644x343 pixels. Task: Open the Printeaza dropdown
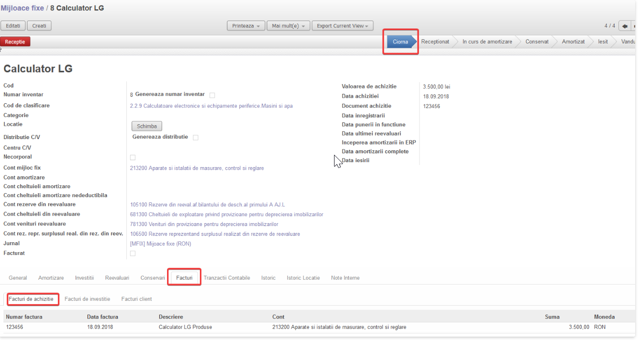(x=245, y=26)
